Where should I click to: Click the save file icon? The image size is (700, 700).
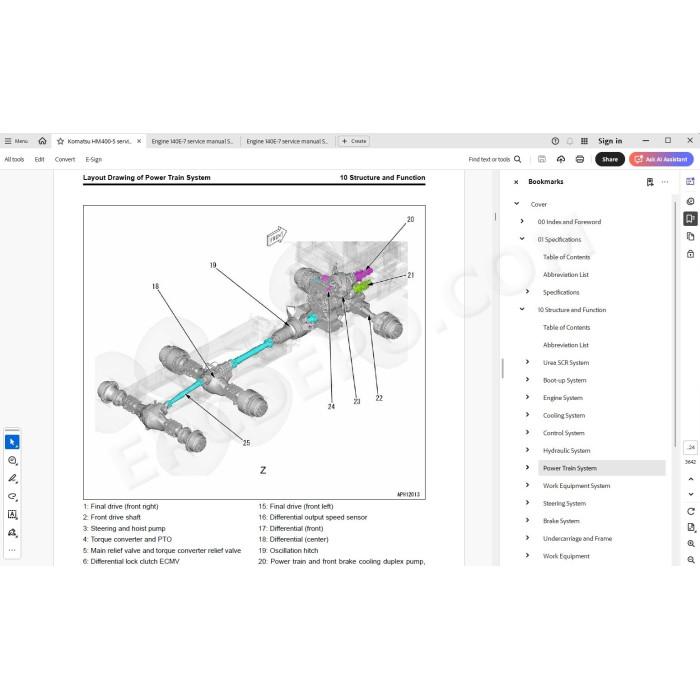[542, 159]
